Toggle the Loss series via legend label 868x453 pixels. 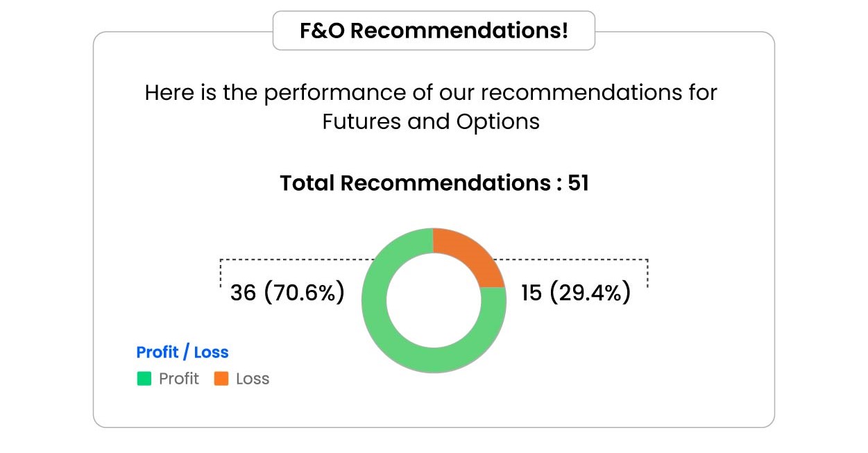pyautogui.click(x=253, y=379)
